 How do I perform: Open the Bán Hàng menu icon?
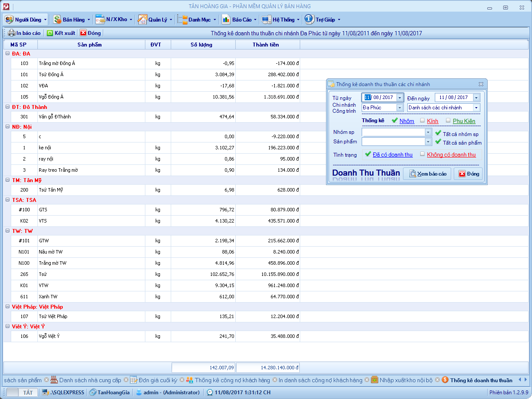(x=57, y=20)
